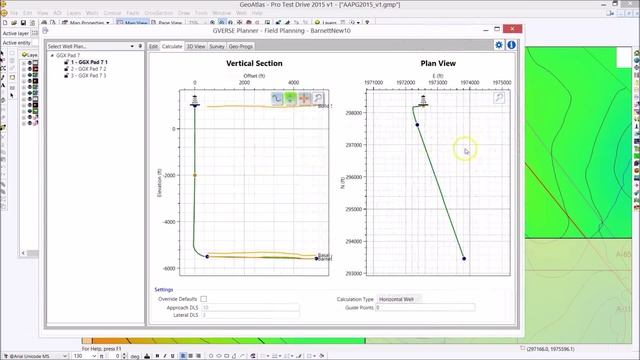
Task: Open font size 130 dropdown
Action: point(94,356)
